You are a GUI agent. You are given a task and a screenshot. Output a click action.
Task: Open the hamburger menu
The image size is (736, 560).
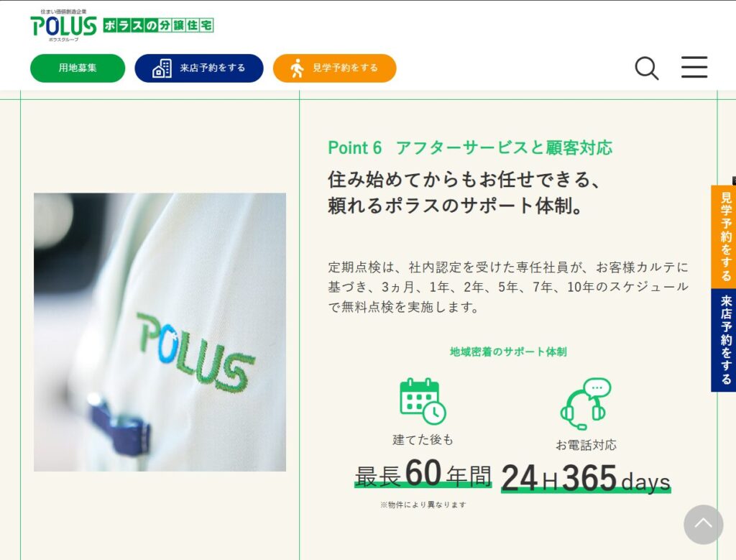[x=694, y=67]
